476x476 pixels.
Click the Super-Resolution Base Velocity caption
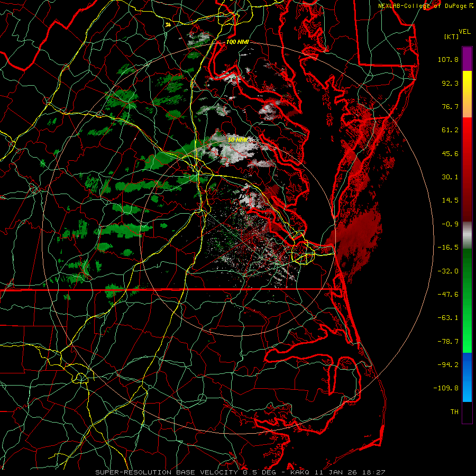coord(240,472)
